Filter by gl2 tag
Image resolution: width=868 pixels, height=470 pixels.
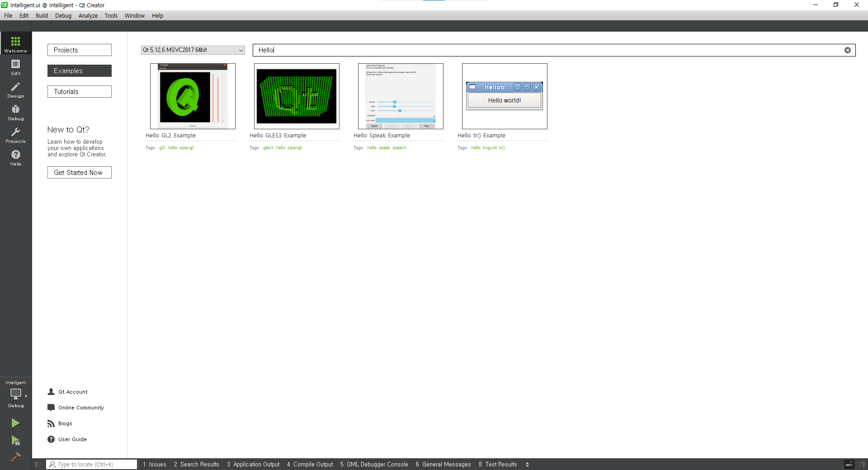(x=162, y=148)
